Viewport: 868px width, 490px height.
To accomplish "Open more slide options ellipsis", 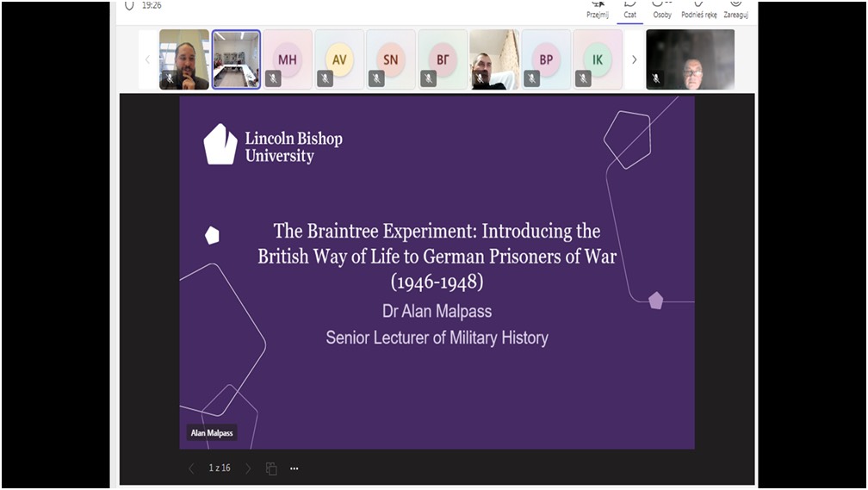I will [294, 468].
